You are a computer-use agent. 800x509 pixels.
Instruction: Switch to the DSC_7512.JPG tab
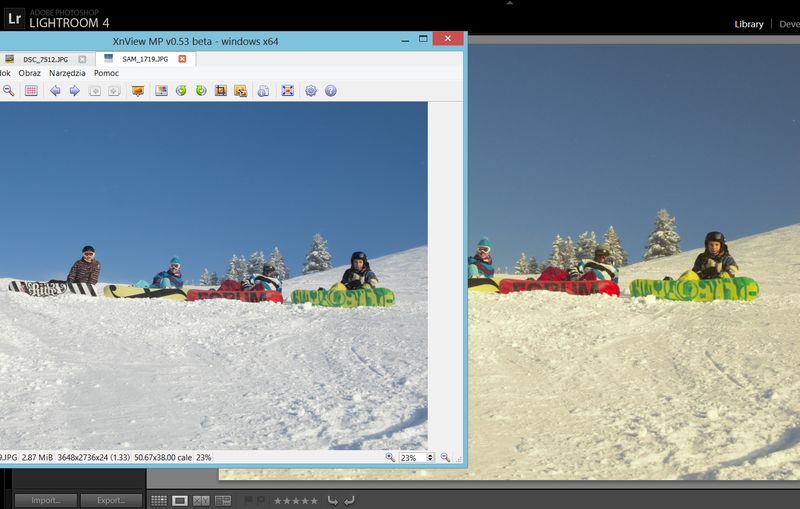47,59
